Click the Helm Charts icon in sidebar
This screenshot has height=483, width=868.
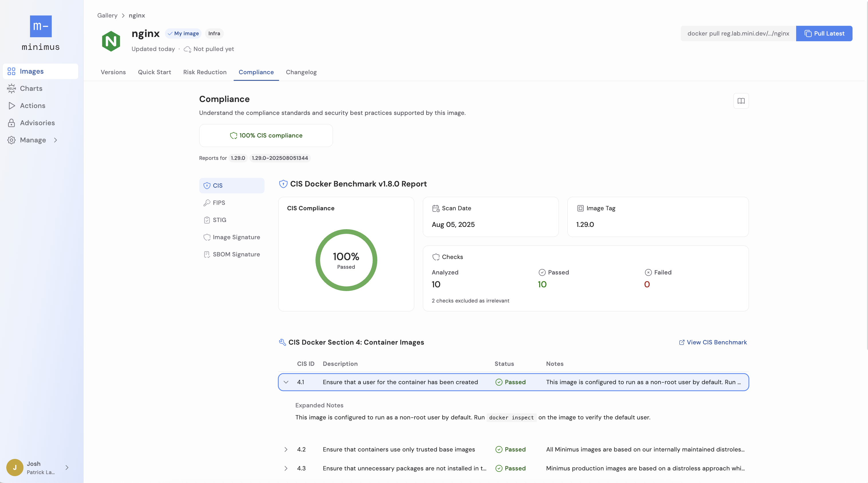point(11,88)
